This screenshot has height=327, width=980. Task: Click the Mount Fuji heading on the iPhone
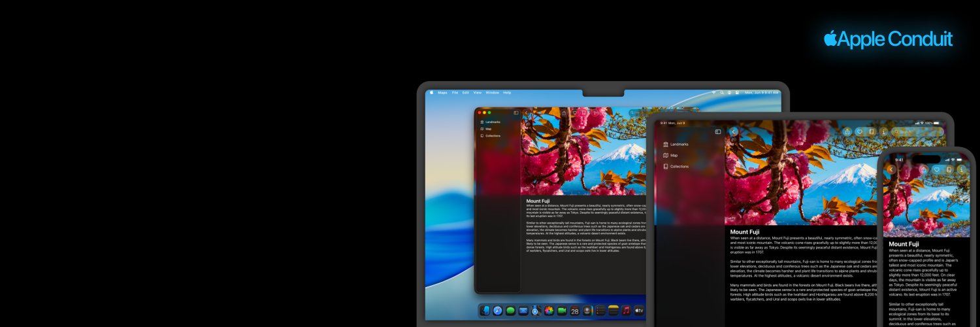[904, 244]
